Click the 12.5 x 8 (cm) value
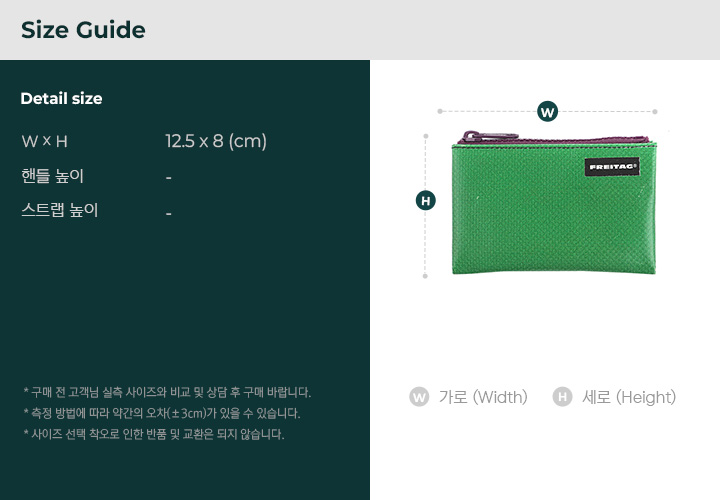The image size is (720, 500). click(x=216, y=141)
